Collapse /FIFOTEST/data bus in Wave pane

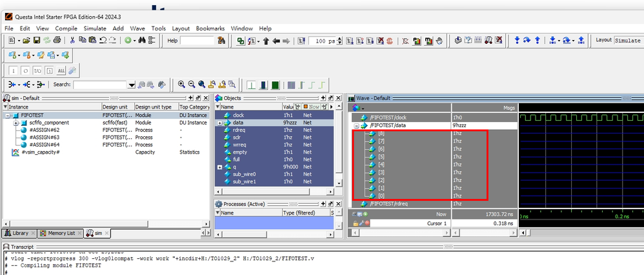point(356,125)
